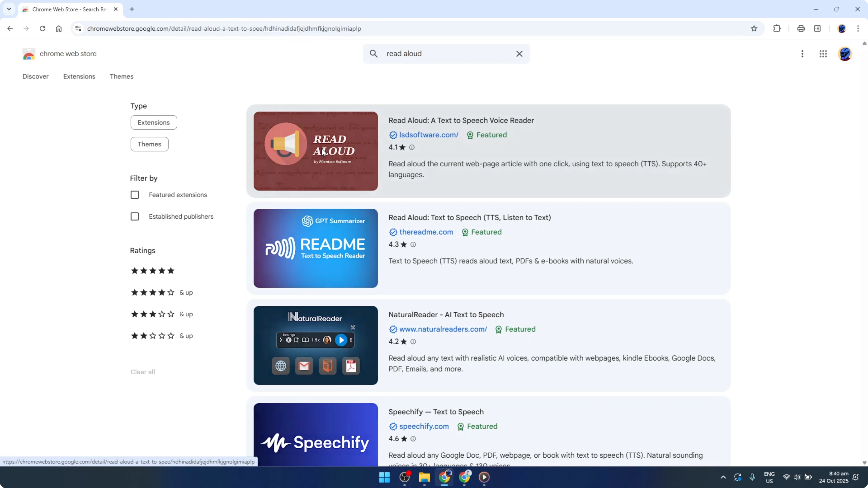Open speechify.com publisher link
Screen dimensions: 868x488
click(x=424, y=426)
